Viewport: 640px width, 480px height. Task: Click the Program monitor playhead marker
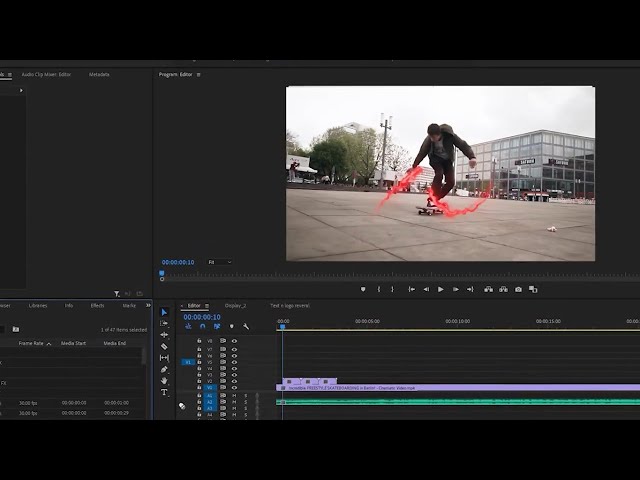162,273
